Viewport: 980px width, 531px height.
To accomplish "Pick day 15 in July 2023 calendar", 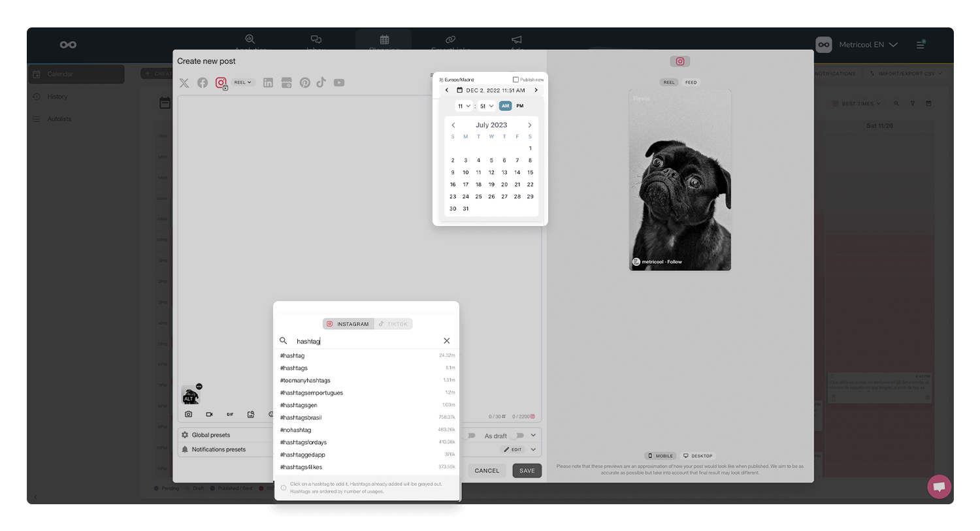I will pyautogui.click(x=530, y=172).
